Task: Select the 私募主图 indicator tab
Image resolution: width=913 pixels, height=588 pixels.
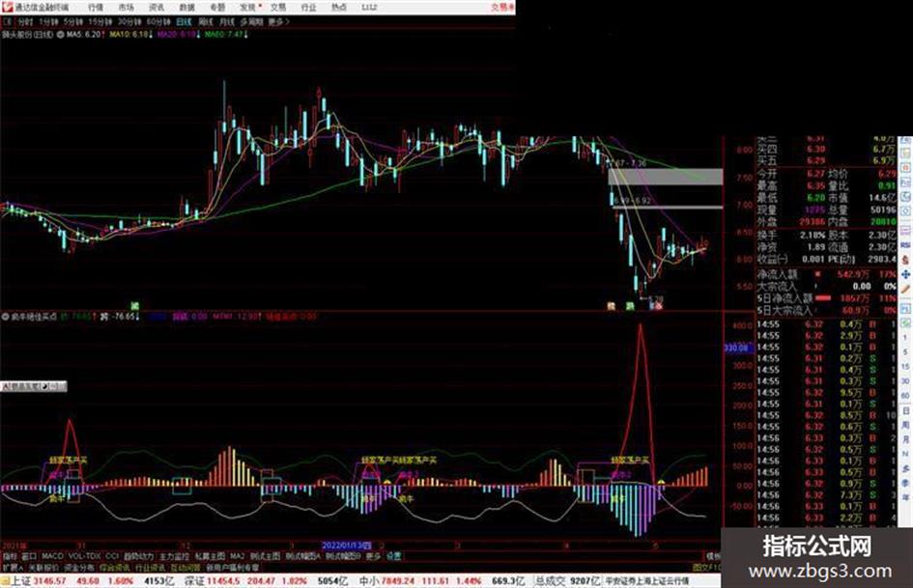Action: click(x=210, y=556)
